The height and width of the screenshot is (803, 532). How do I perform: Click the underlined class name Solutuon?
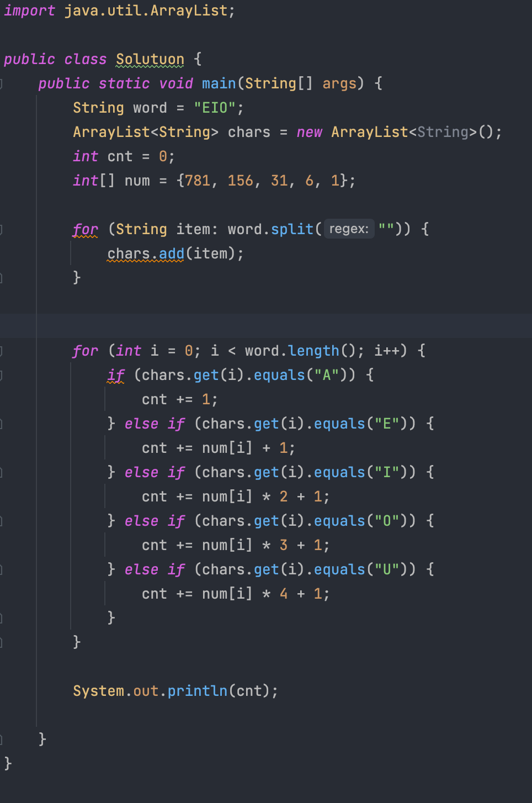(150, 59)
